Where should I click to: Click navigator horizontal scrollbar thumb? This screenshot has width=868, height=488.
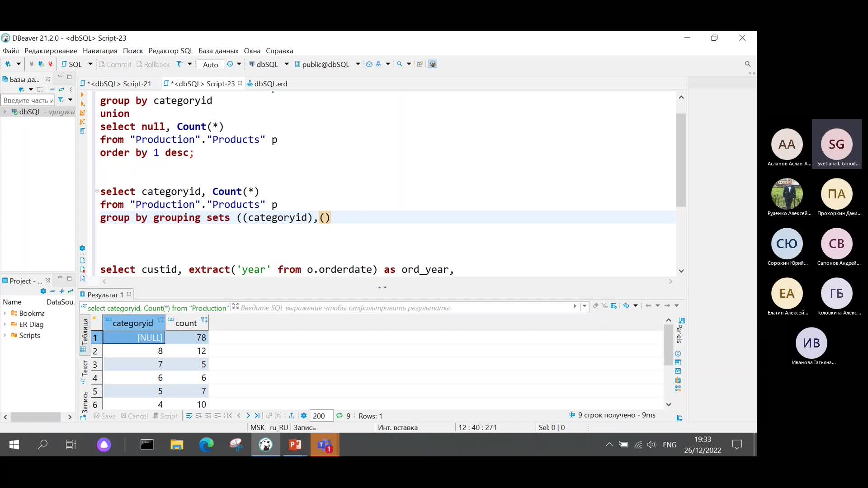[x=36, y=417]
